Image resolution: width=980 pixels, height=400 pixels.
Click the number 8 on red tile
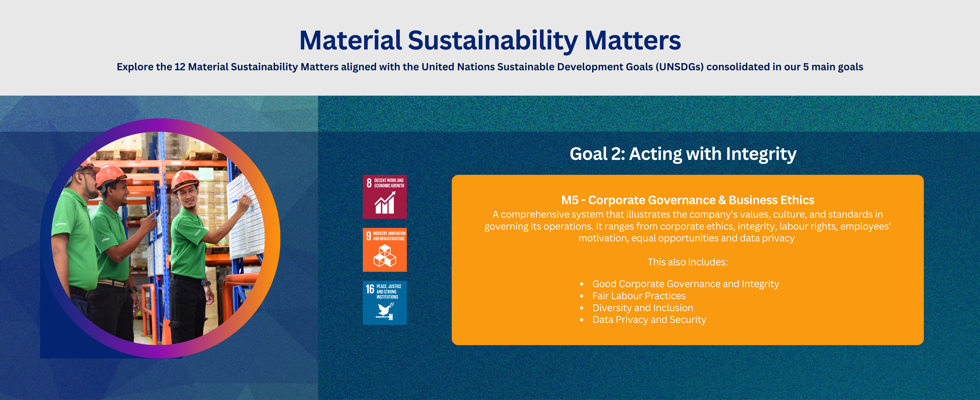tap(369, 183)
